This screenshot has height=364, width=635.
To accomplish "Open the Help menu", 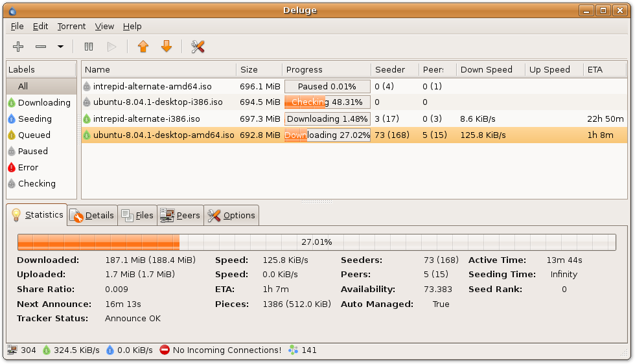I will pos(132,27).
